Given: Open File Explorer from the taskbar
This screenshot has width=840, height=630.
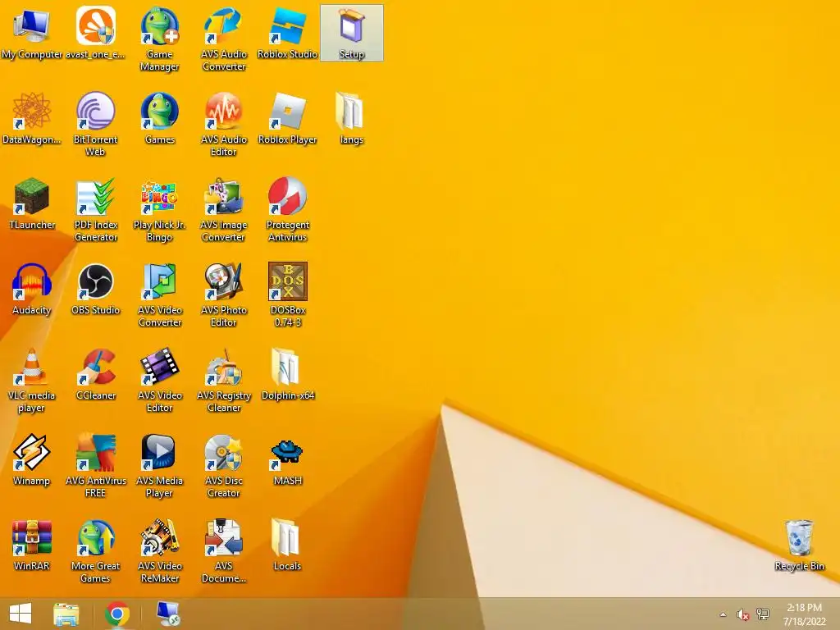Looking at the screenshot, I should pyautogui.click(x=66, y=614).
